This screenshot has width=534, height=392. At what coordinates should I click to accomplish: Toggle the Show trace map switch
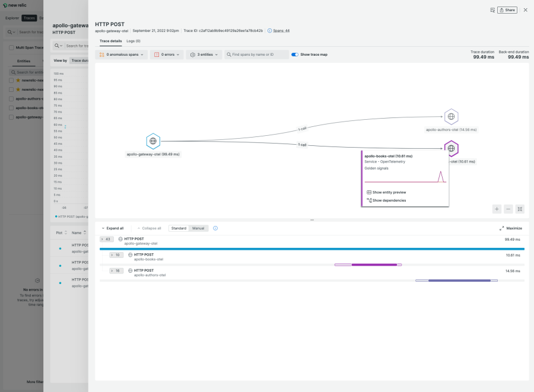(x=295, y=55)
